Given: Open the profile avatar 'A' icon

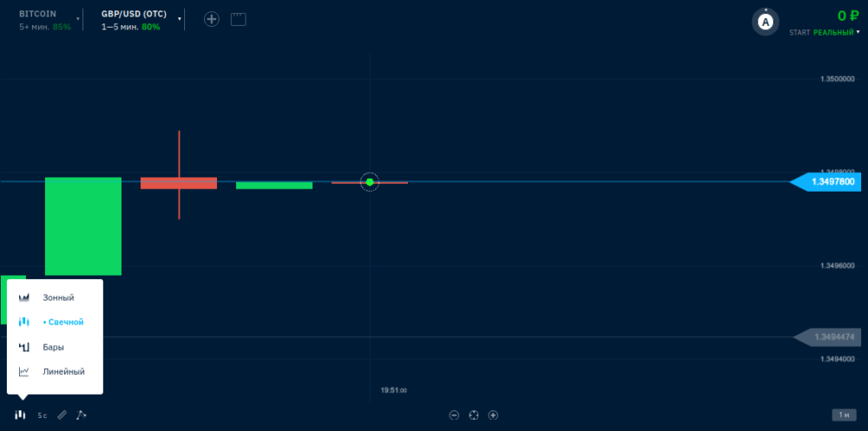Looking at the screenshot, I should coord(765,23).
